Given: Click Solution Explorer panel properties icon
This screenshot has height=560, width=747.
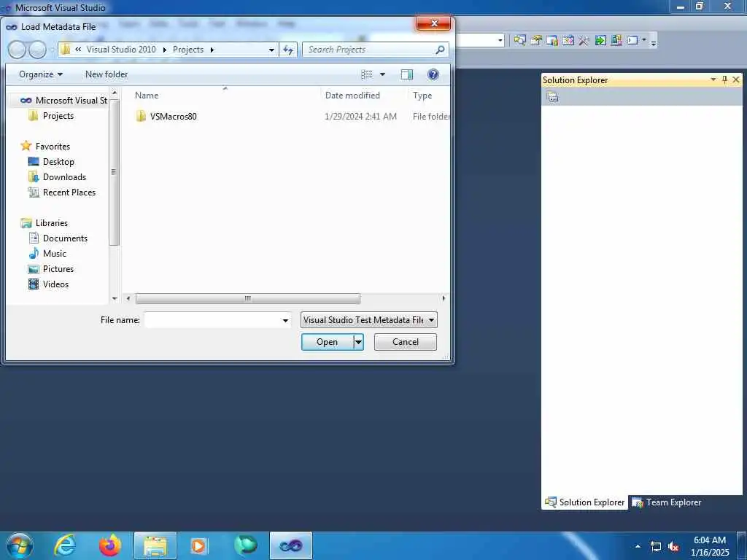Looking at the screenshot, I should click(553, 97).
